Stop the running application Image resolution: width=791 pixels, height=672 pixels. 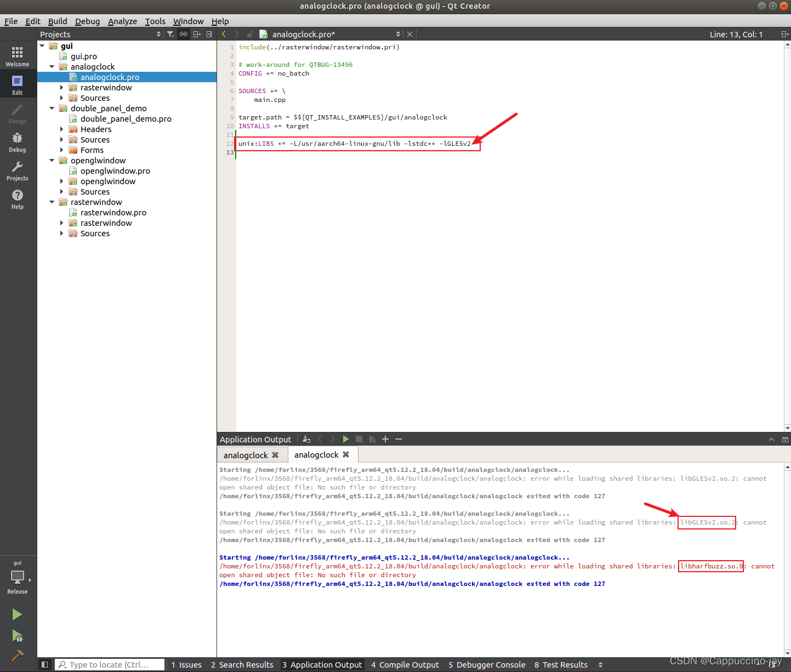coord(359,439)
